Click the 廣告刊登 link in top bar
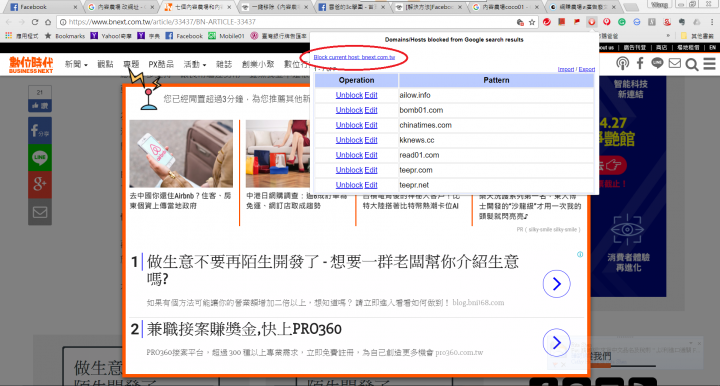Screen dimensions: 720x386 635,47
